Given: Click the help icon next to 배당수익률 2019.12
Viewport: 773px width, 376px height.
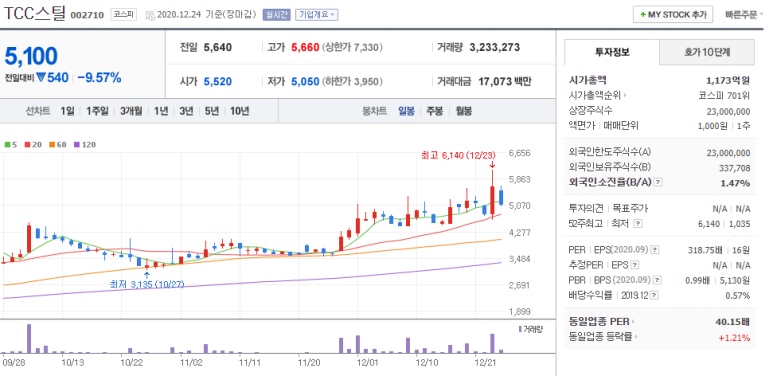Looking at the screenshot, I should [654, 296].
